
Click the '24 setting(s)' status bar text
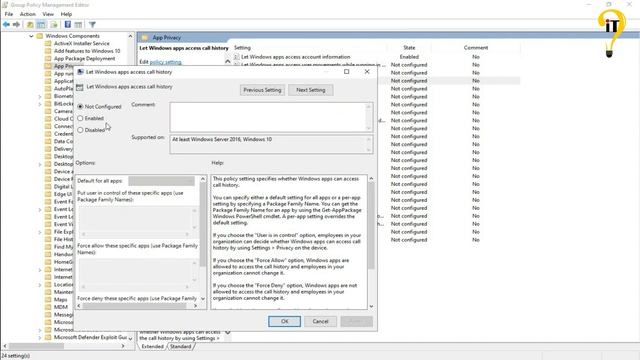coord(16,356)
